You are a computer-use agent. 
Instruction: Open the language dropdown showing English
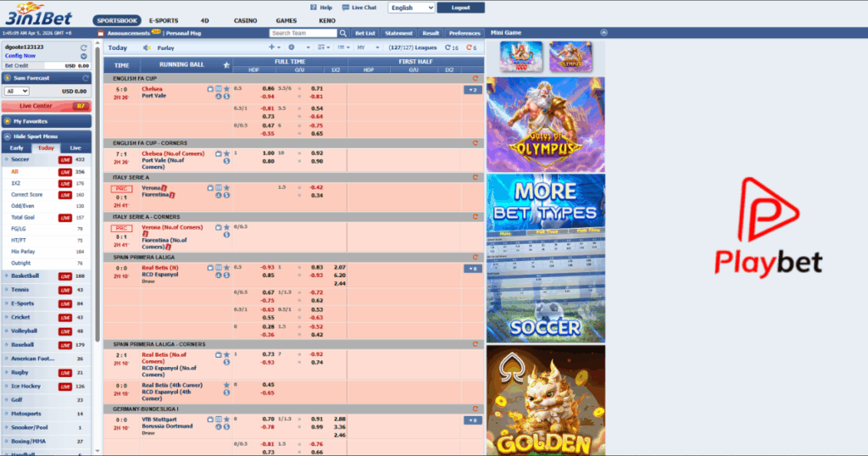pyautogui.click(x=411, y=8)
